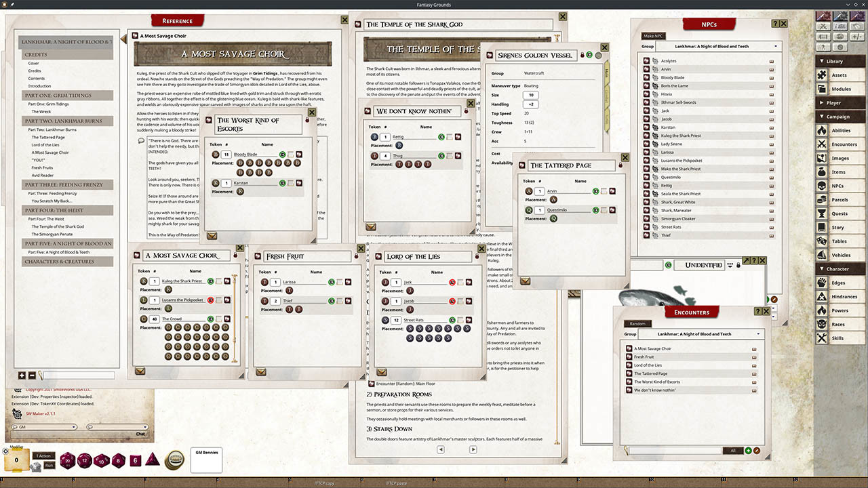
Task: Toggle checkbox next to Street Rats
Action: coord(460,320)
